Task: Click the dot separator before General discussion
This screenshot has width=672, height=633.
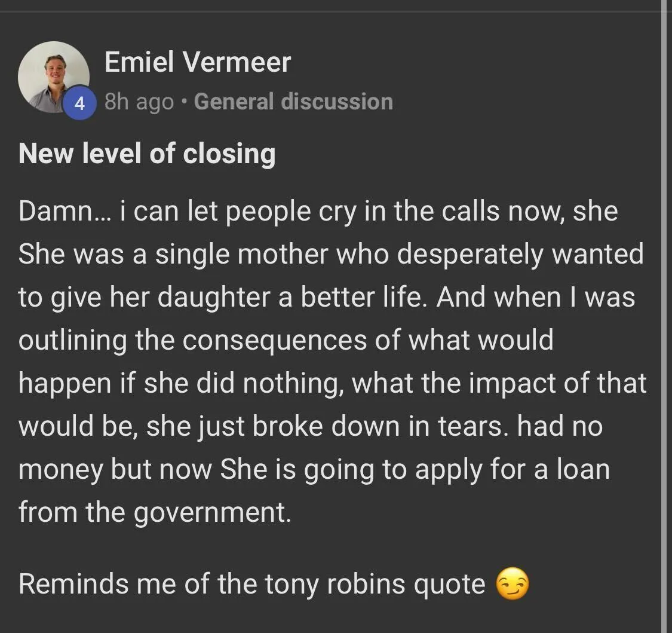Action: pos(185,102)
